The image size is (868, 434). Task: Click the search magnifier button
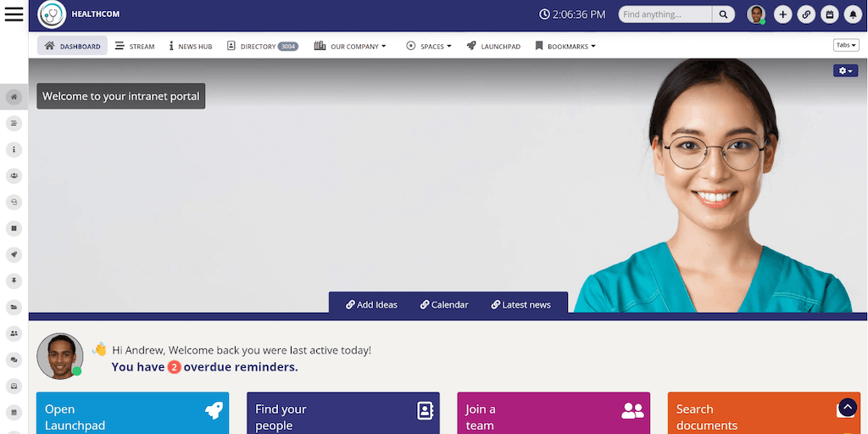[x=723, y=14]
